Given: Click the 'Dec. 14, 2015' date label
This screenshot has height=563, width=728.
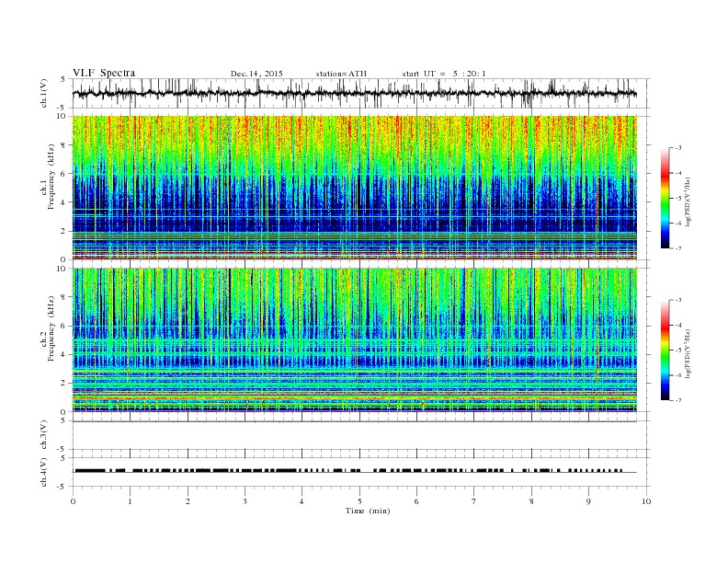Looking at the screenshot, I should click(256, 74).
